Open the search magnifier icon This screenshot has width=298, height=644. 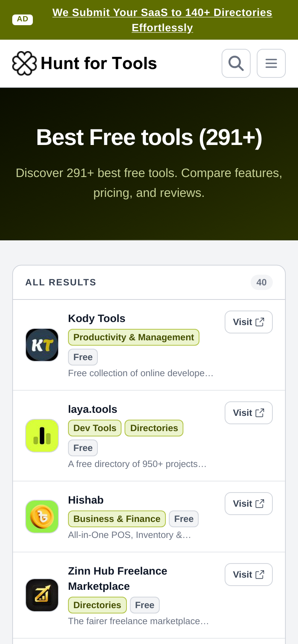point(236,63)
